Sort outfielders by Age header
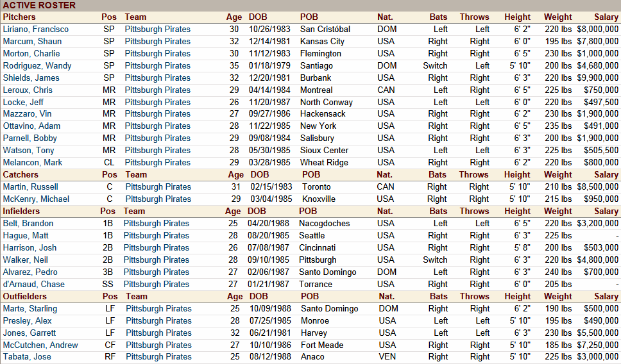This screenshot has height=364, width=621. (235, 297)
